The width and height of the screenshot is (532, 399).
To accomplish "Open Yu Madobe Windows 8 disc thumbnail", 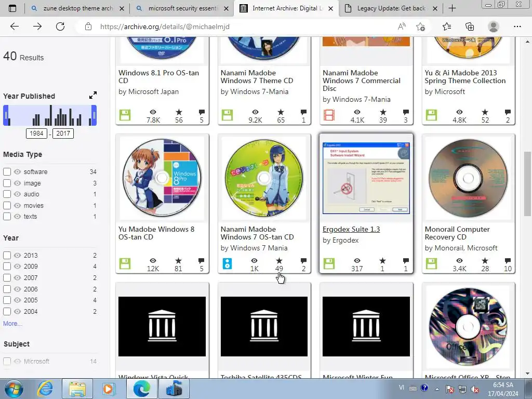I will click(162, 178).
